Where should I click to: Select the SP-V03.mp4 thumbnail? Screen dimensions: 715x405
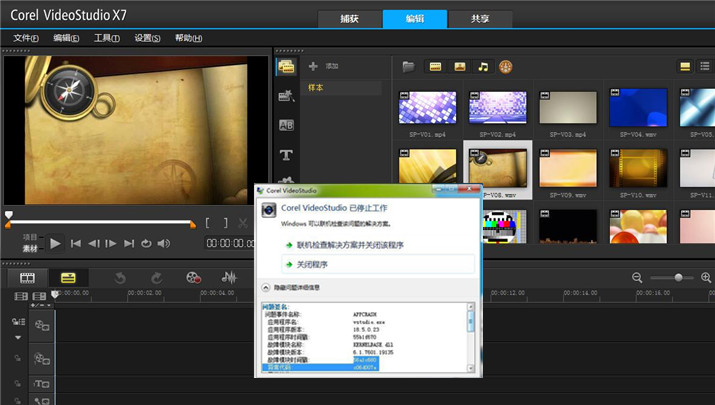tap(568, 108)
